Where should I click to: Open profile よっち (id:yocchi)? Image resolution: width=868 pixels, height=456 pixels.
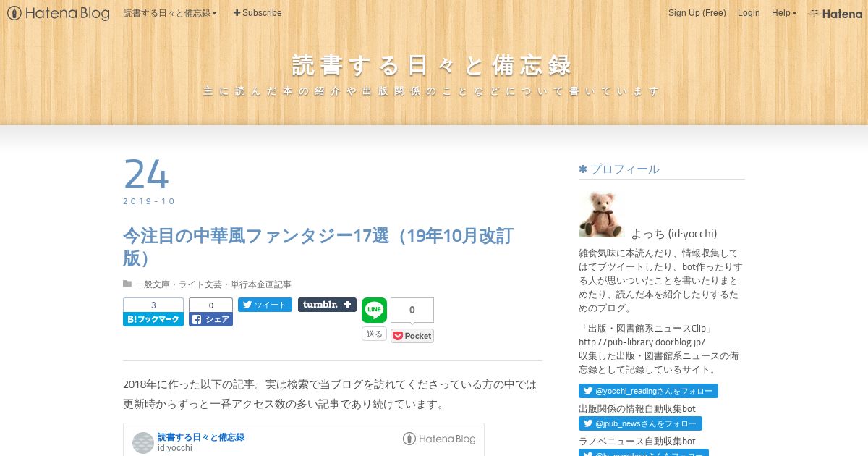[673, 233]
